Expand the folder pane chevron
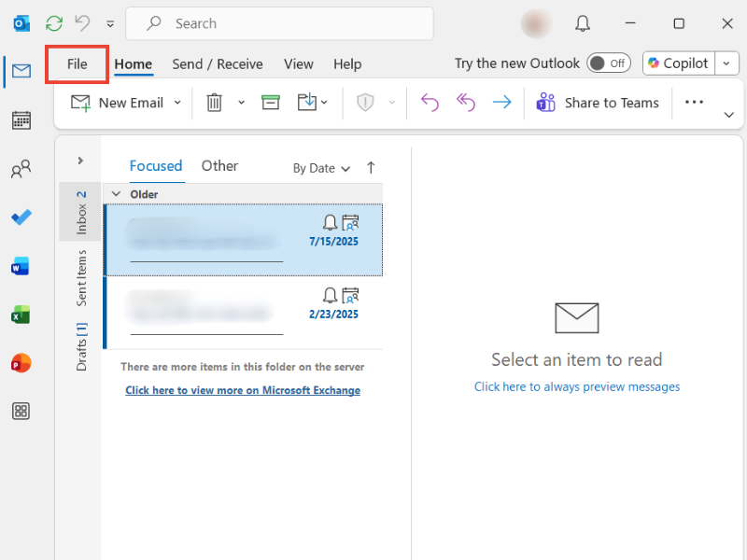This screenshot has width=747, height=560. (80, 161)
